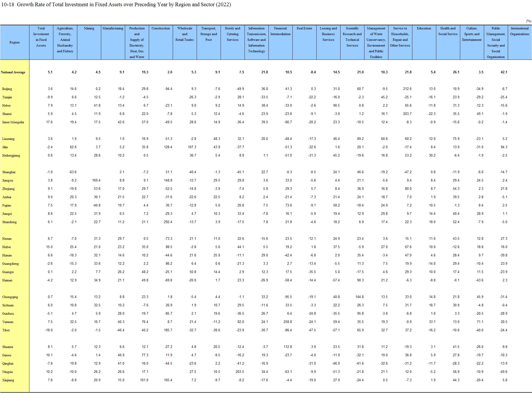This screenshot has width=532, height=401.
Task: Click Beijing's 212.6 Service to Households value
Action: [x=407, y=89]
